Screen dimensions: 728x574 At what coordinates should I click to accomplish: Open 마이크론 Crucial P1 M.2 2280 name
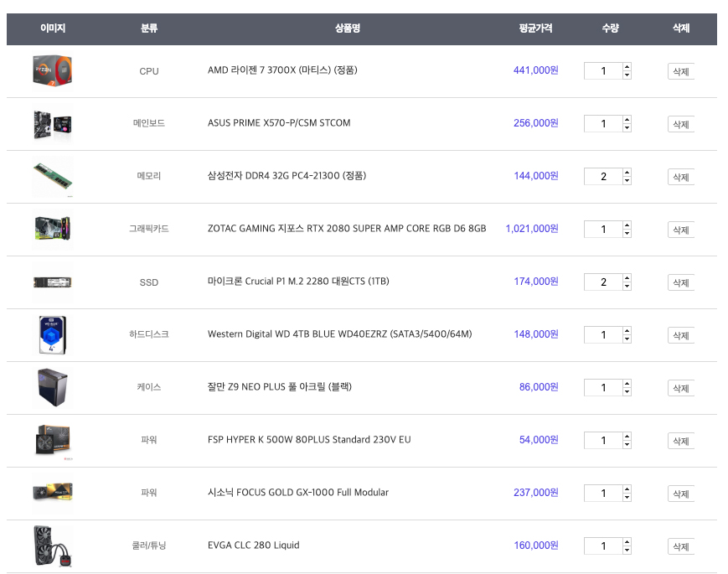click(298, 282)
